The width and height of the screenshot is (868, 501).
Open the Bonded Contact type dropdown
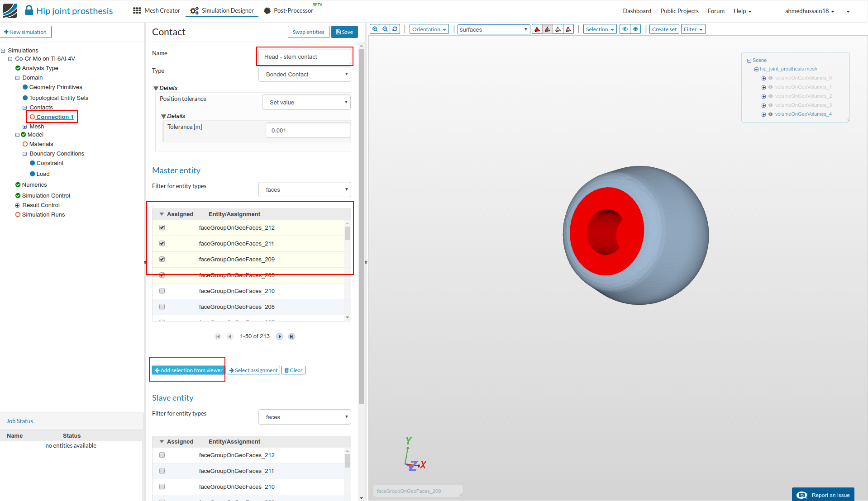coord(305,75)
